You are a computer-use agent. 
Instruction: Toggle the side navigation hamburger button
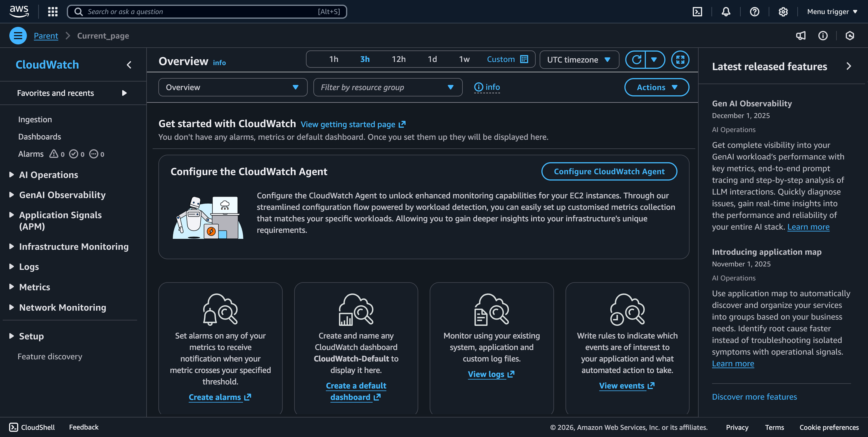pyautogui.click(x=18, y=36)
